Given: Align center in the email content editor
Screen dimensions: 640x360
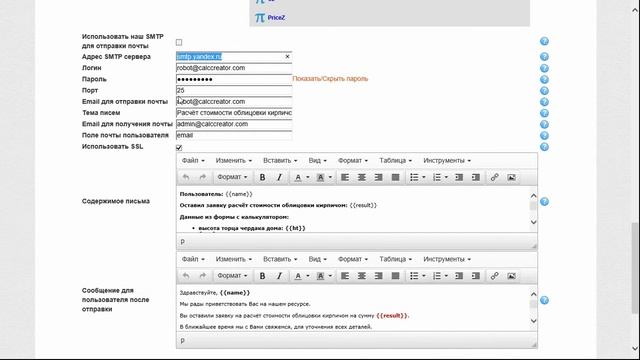Looking at the screenshot, I should [362, 177].
